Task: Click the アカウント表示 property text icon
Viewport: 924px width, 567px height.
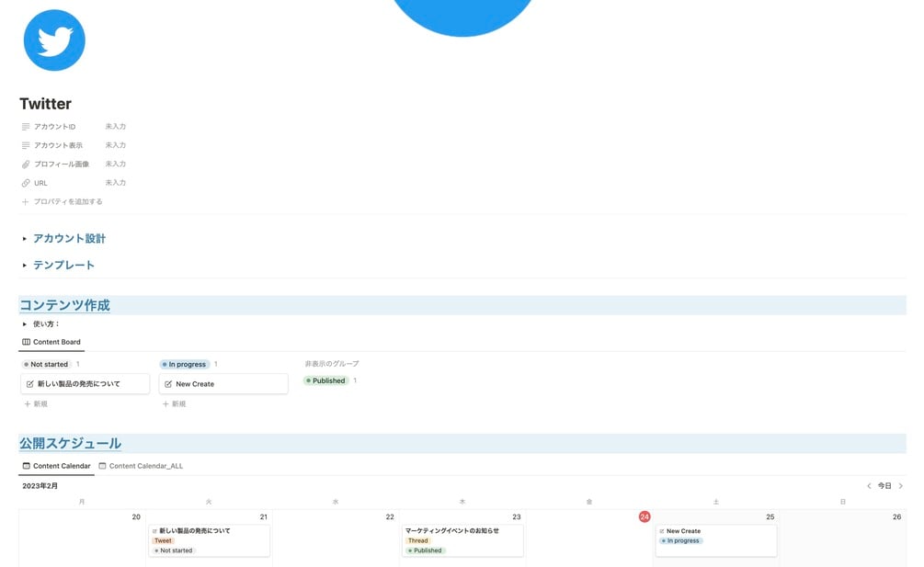Action: [x=26, y=145]
